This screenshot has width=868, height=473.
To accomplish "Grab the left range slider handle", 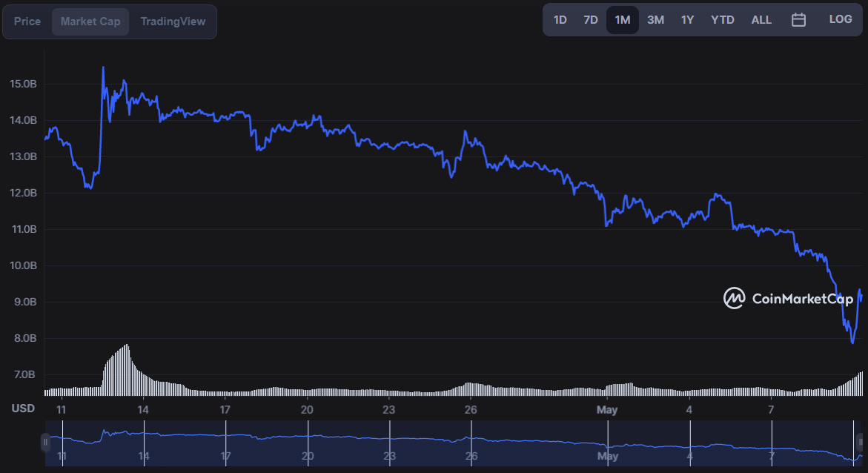I will coord(45,443).
